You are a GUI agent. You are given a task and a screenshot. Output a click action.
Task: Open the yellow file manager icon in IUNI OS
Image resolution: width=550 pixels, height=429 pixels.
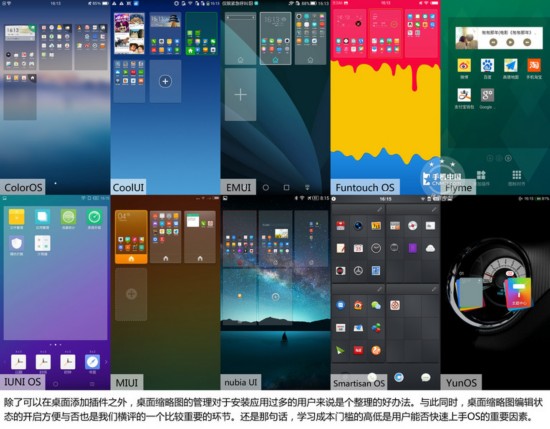point(16,217)
